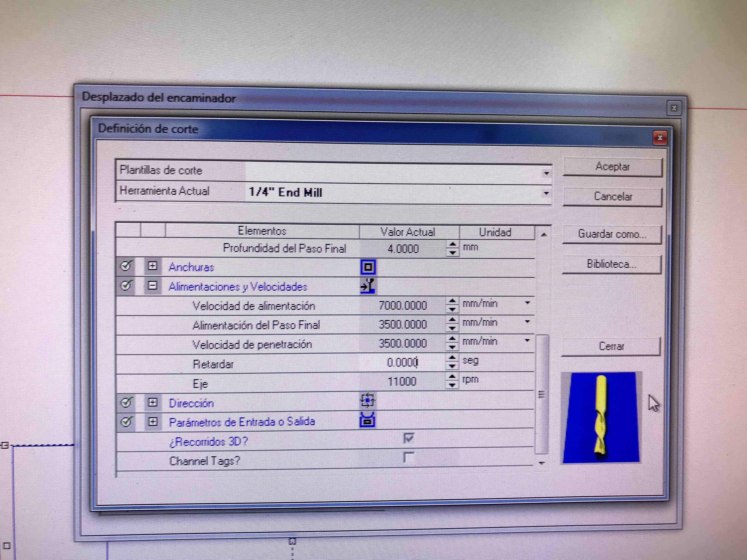Click the Parámetros de Entrada o Salida icon
The height and width of the screenshot is (560, 747).
click(x=367, y=420)
